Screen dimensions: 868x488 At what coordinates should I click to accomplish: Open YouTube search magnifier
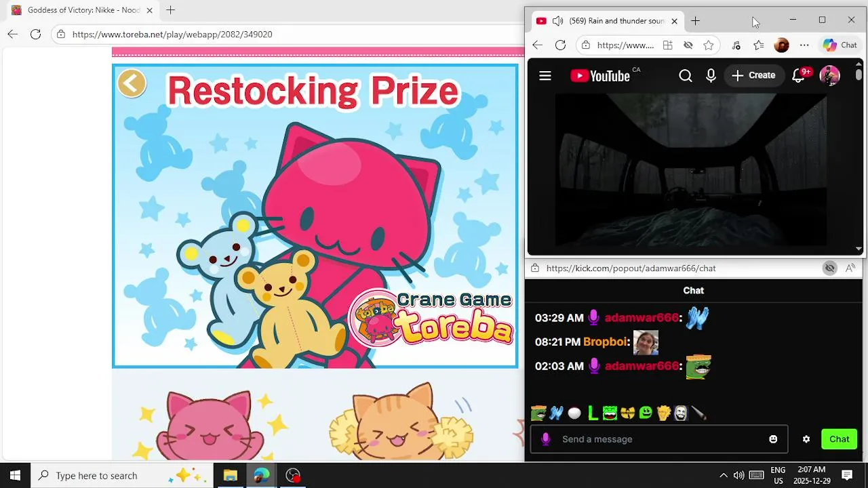(686, 76)
